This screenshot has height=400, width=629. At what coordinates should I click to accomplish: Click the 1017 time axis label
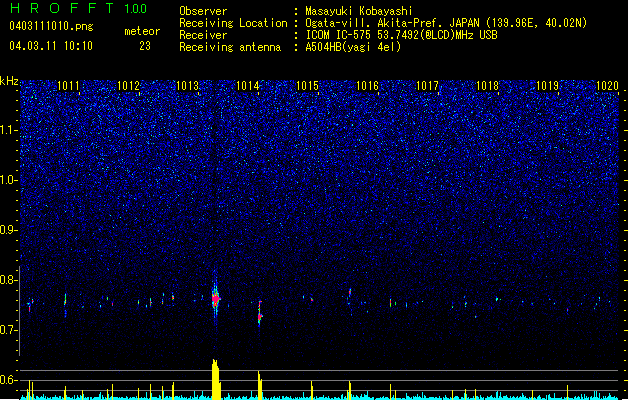427,86
